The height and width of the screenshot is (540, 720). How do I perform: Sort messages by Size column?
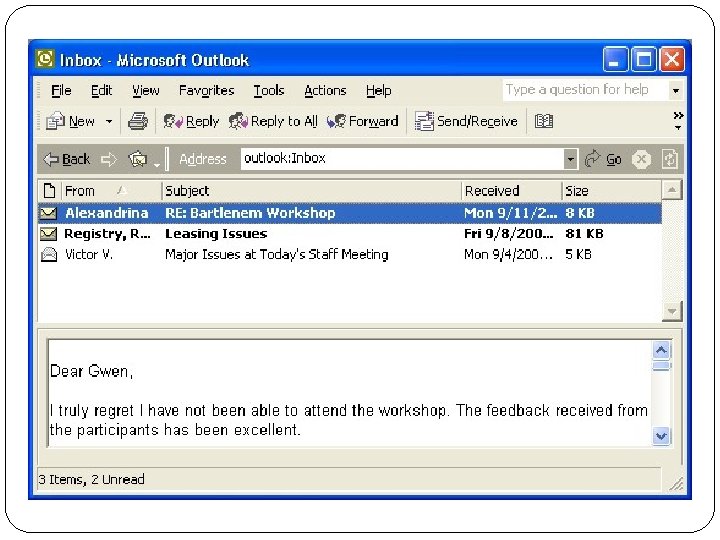(x=612, y=191)
